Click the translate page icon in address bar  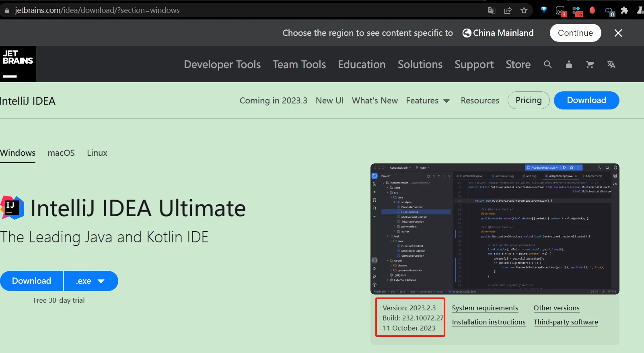click(492, 10)
